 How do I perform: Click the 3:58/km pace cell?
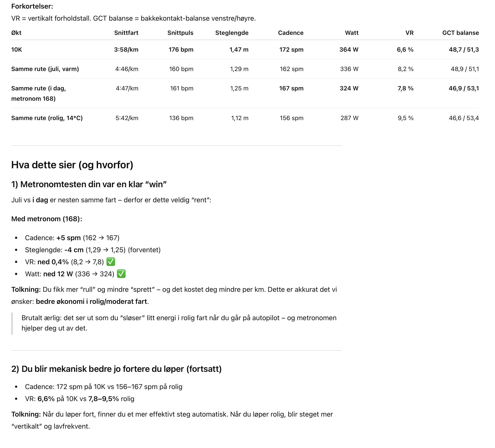coord(126,50)
